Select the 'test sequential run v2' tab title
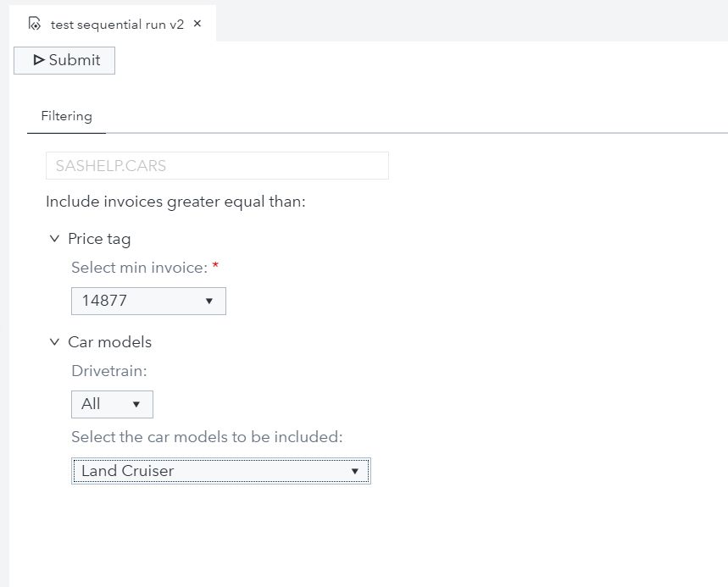728x587 pixels. click(117, 24)
